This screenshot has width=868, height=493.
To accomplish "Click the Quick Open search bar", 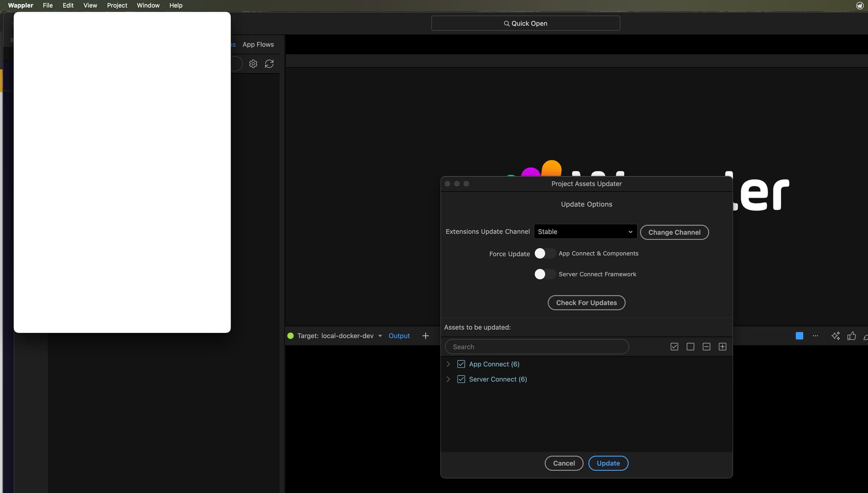I will click(x=525, y=23).
